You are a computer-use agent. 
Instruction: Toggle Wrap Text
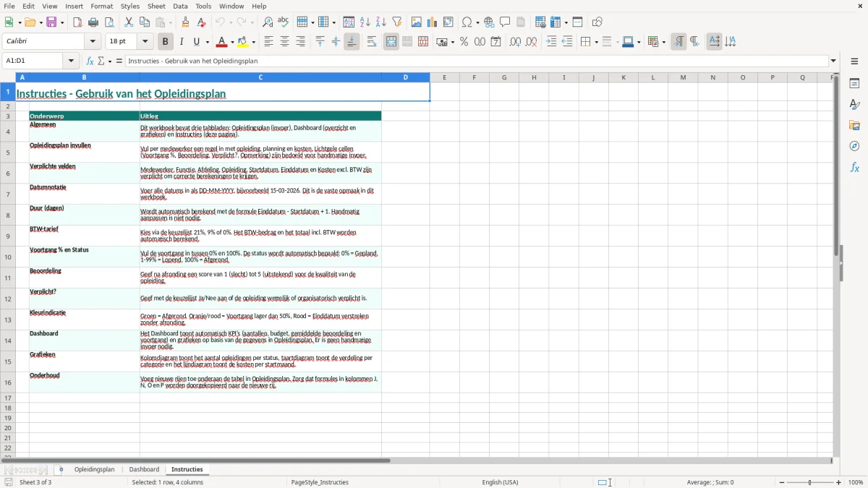coord(372,42)
